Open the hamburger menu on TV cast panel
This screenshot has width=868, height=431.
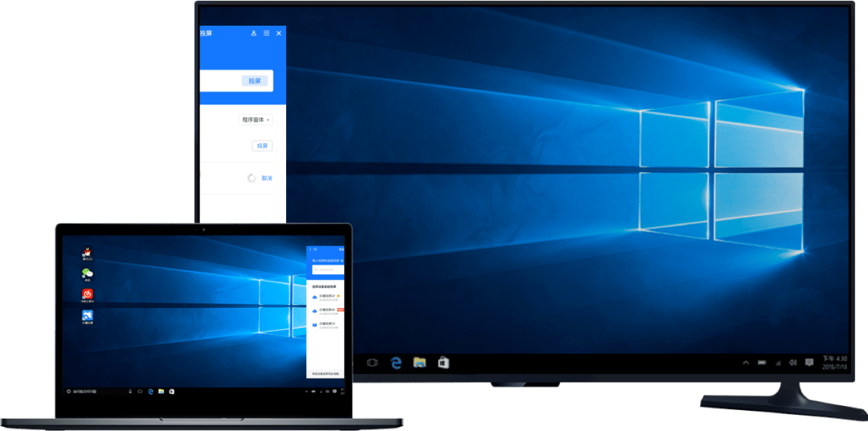pos(266,33)
